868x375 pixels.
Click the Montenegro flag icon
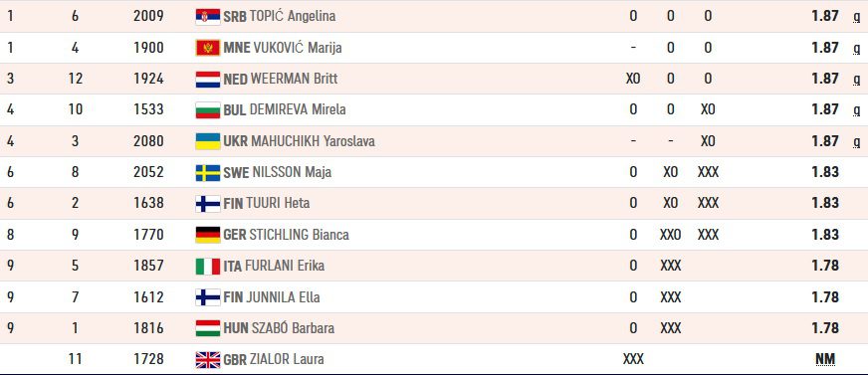pos(208,48)
